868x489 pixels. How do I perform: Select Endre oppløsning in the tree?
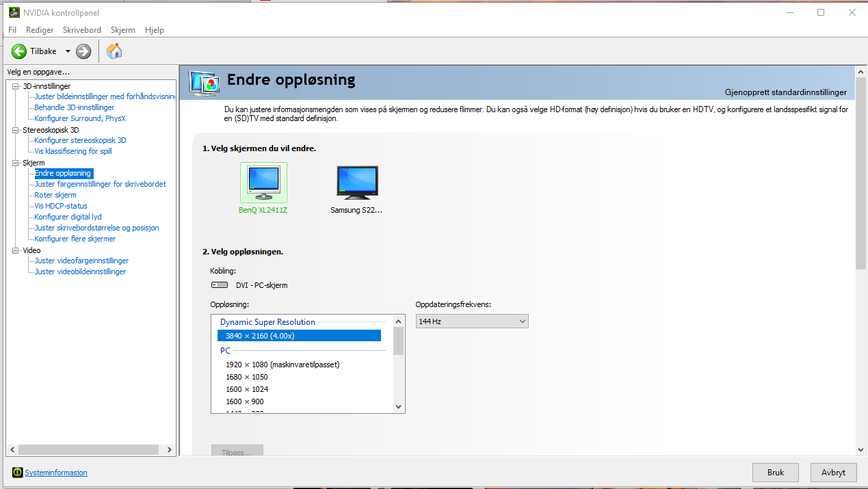[x=63, y=173]
